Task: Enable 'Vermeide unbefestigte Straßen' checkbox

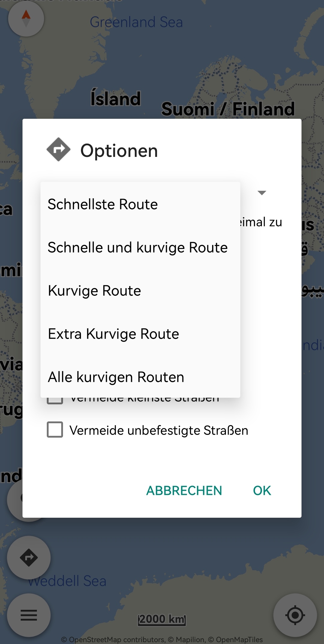Action: 55,430
